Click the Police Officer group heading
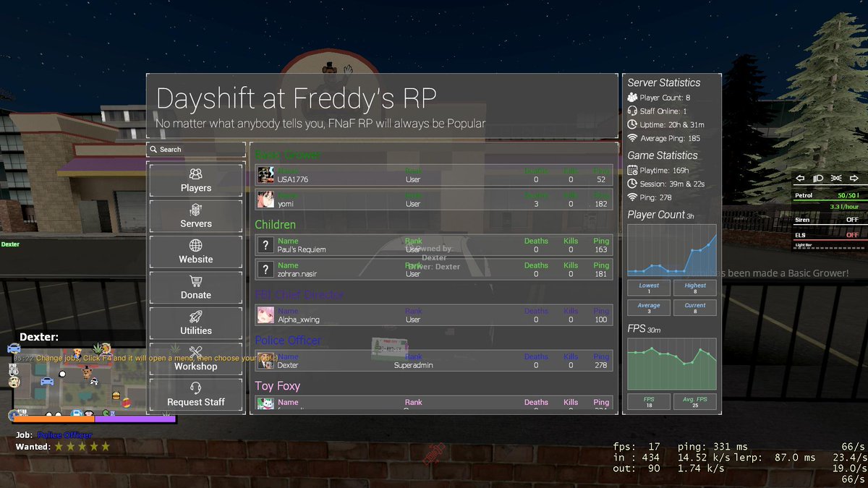The image size is (868, 488). pos(288,341)
